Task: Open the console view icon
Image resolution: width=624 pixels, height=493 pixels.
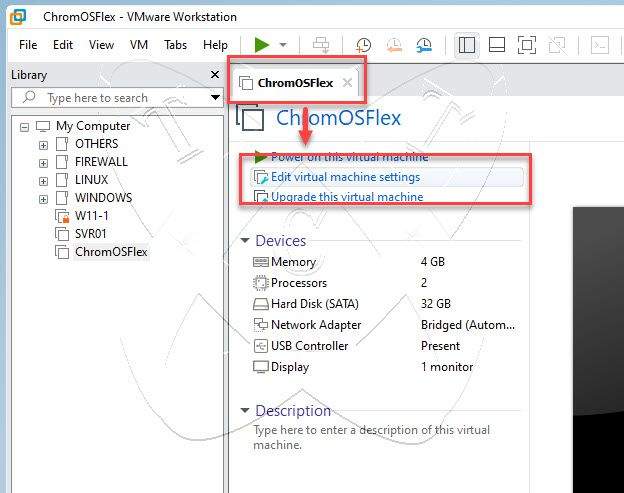Action: 600,45
